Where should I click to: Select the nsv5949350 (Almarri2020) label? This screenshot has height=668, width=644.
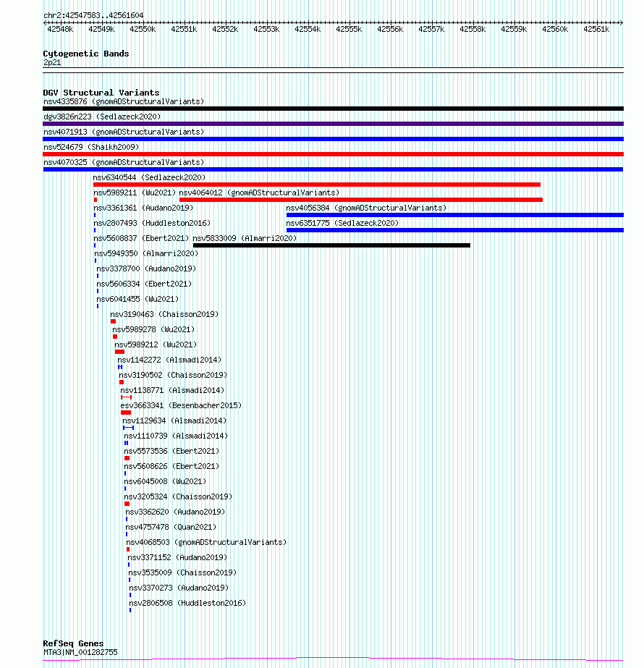coord(146,253)
